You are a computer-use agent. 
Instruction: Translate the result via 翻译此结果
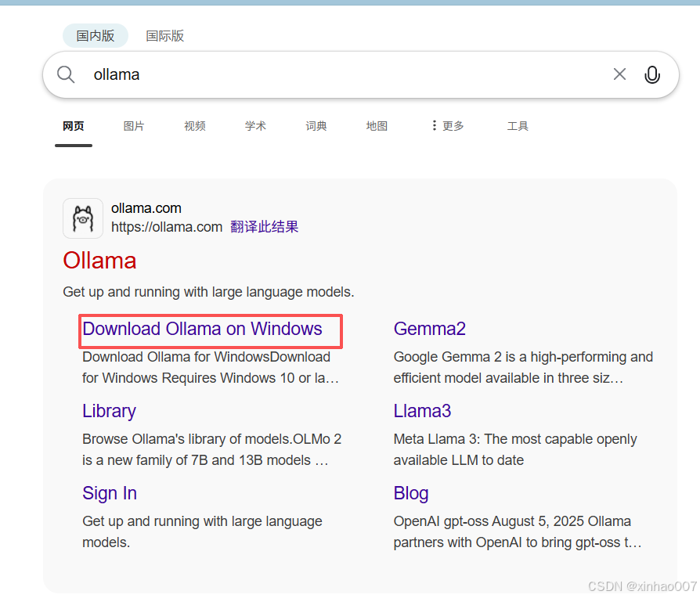pyautogui.click(x=264, y=226)
